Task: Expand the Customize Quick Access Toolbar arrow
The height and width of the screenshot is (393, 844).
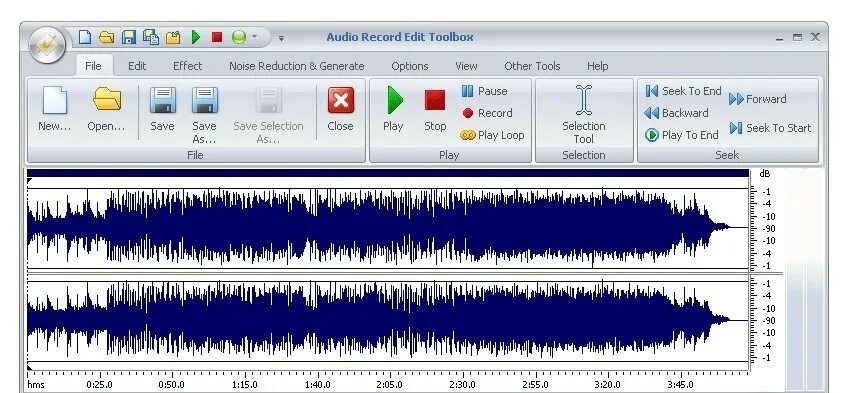Action: click(281, 38)
